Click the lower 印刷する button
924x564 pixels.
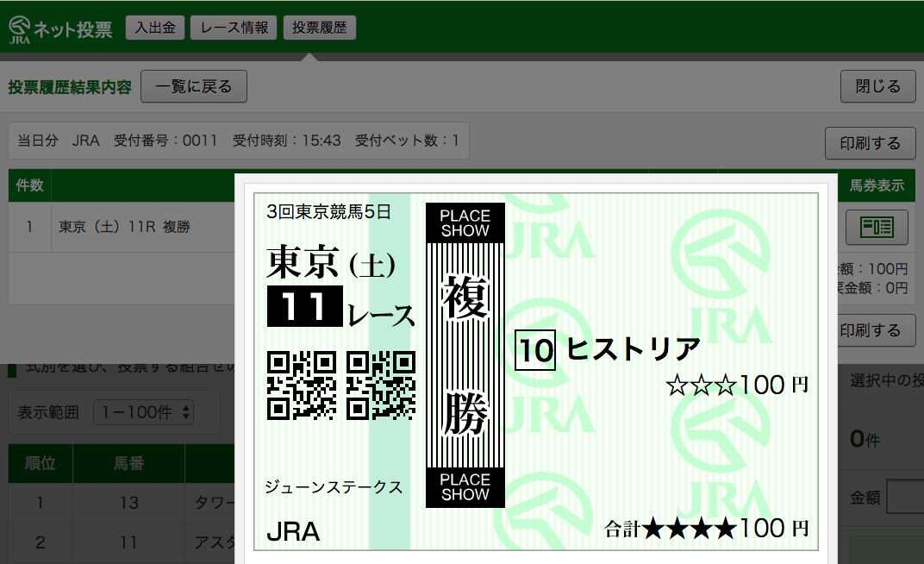coord(876,330)
